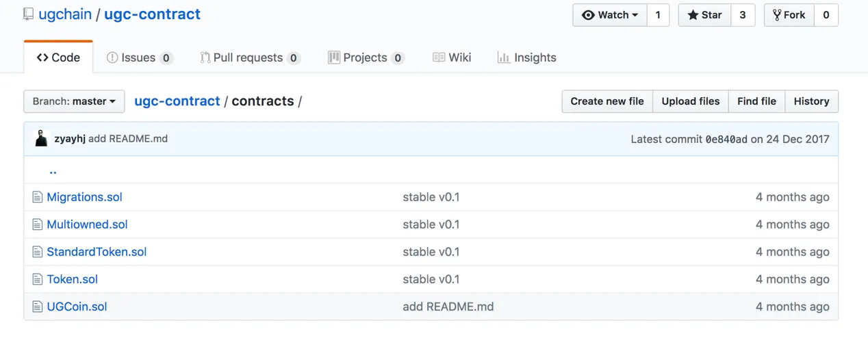View the stargazers count 3
This screenshot has height=349, width=868.
coord(742,15)
